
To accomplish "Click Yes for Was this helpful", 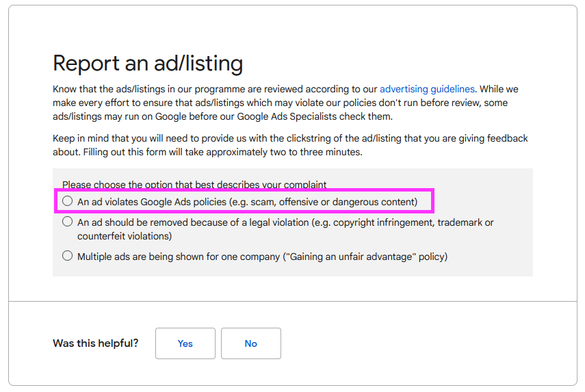I will (x=185, y=343).
